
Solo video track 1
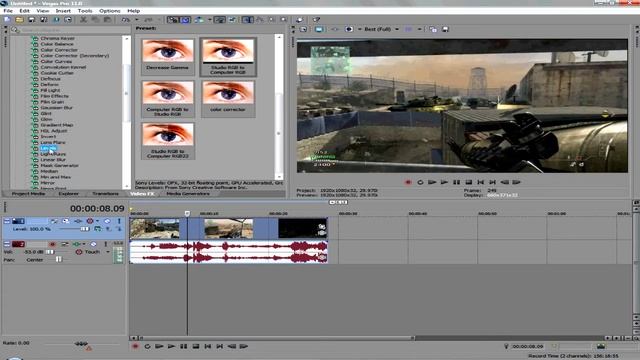119,221
